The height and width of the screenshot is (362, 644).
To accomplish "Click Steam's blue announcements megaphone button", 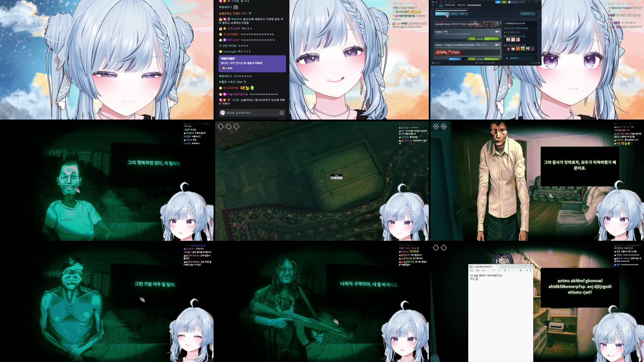I will [x=498, y=2].
